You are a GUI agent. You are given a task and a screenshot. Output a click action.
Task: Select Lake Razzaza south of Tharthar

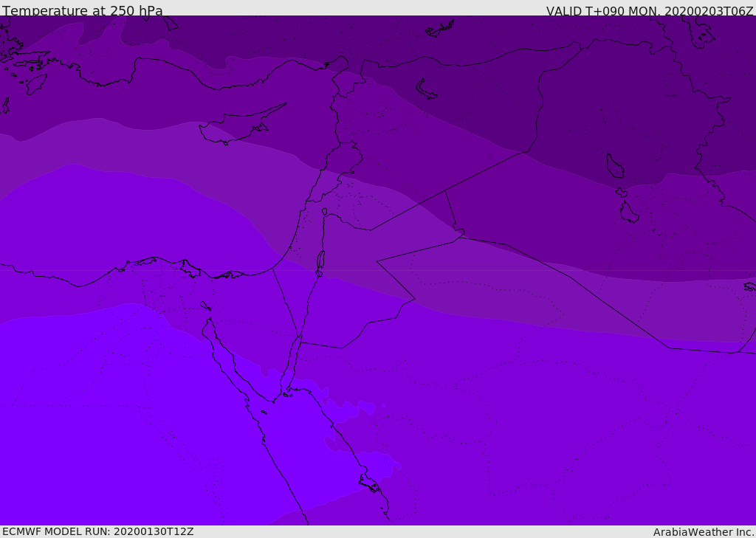pos(629,213)
